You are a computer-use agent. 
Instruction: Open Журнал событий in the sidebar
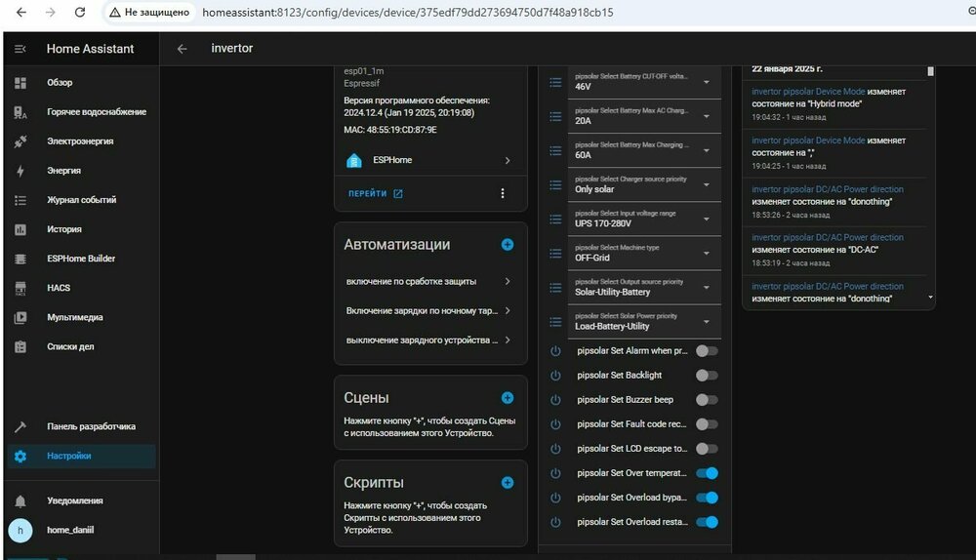(81, 200)
